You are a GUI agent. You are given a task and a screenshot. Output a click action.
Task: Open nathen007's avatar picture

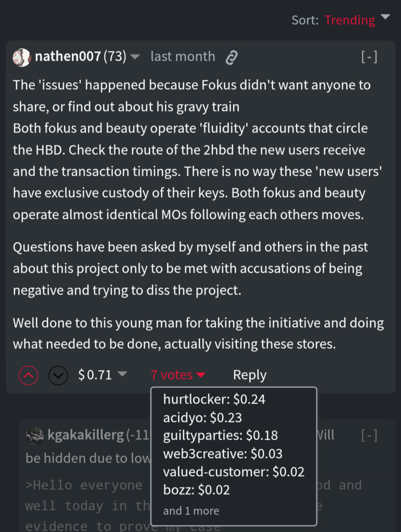pos(22,57)
